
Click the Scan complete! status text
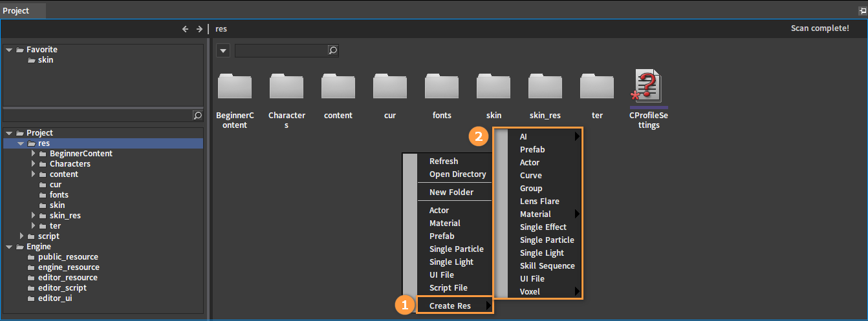(x=819, y=28)
